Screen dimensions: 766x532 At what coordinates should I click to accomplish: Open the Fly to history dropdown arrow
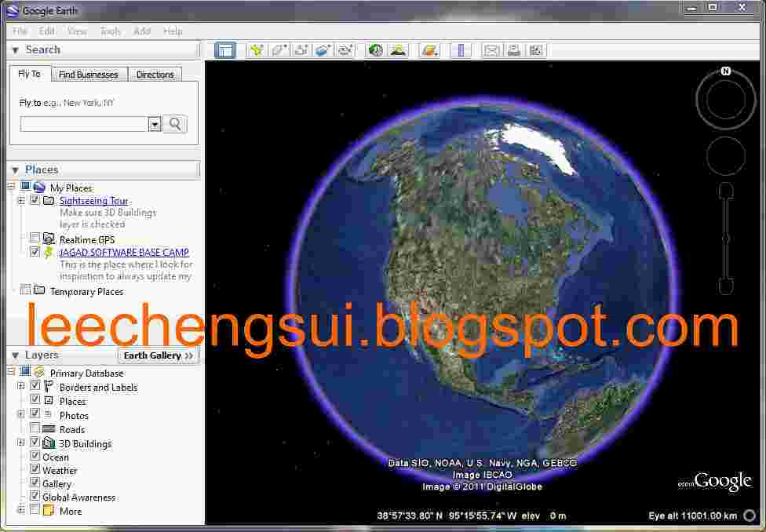155,125
